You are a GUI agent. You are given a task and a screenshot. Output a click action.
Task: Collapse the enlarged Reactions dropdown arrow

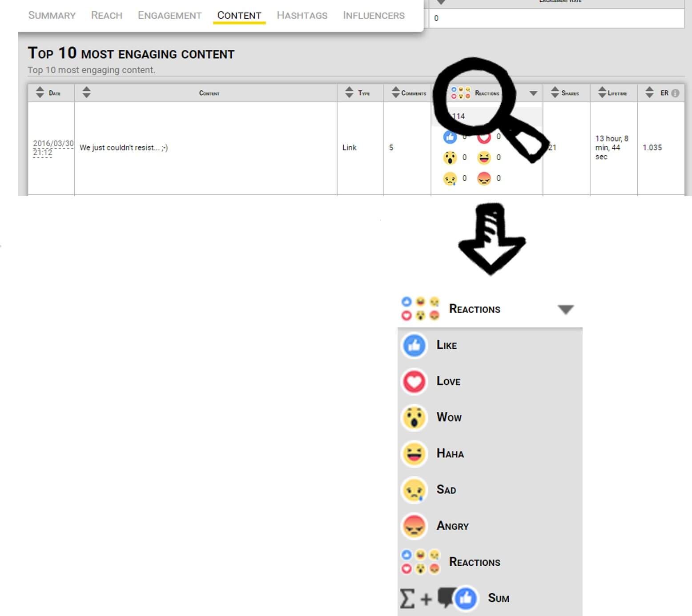pos(566,310)
